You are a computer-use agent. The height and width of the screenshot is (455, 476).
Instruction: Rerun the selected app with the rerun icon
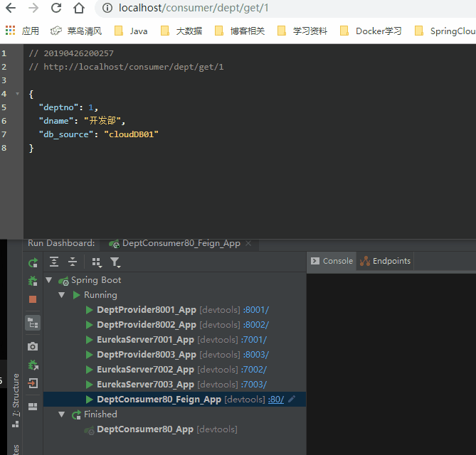[33, 262]
